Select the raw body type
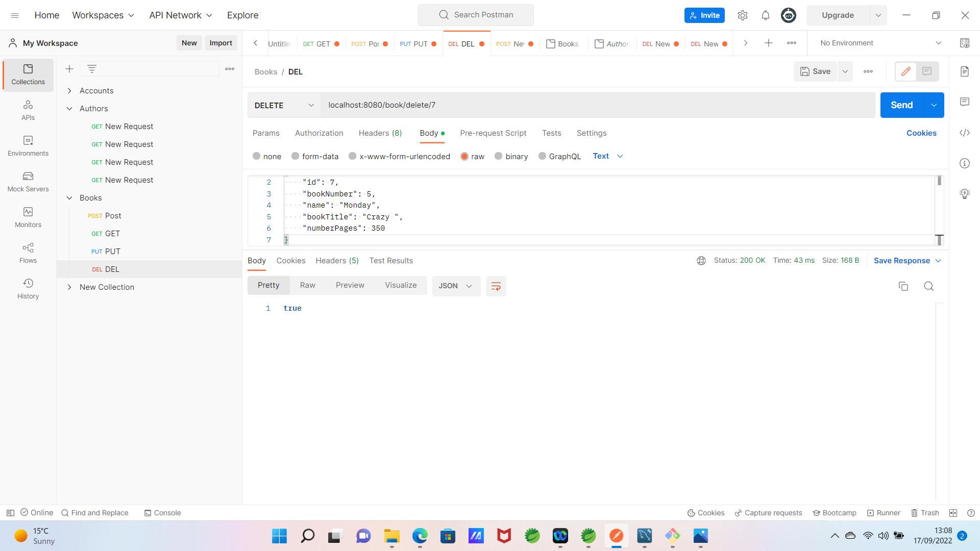The image size is (980, 551). point(473,156)
